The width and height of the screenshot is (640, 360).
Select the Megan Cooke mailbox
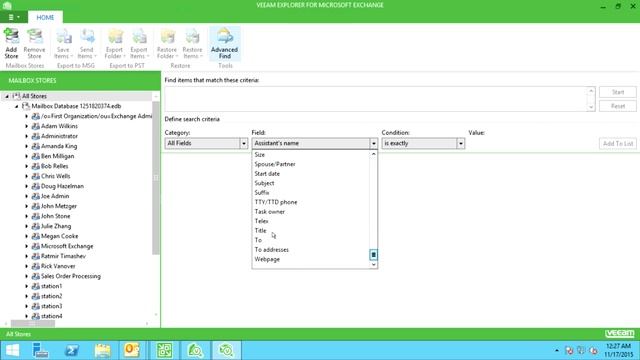[59, 236]
